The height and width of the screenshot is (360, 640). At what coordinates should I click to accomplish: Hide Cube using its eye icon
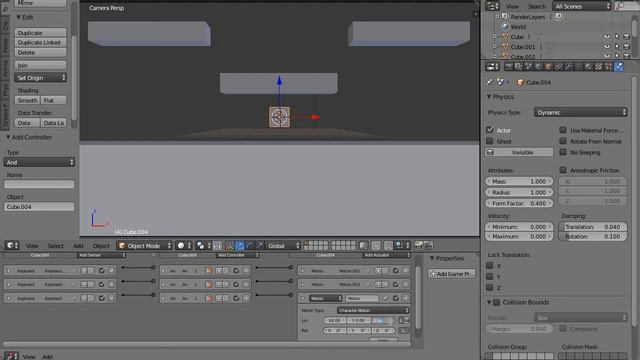(607, 37)
